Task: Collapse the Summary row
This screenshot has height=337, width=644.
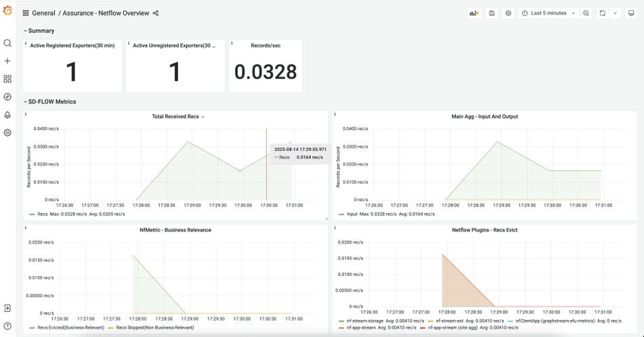Action: [x=39, y=30]
